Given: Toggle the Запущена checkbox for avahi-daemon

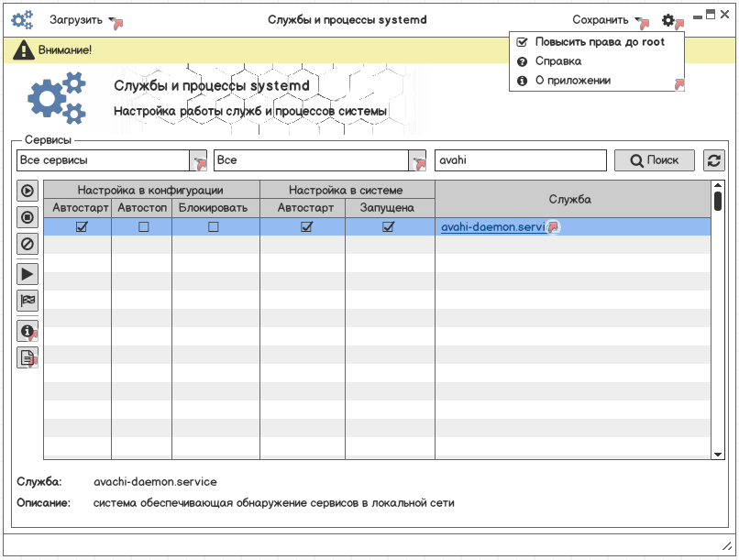Looking at the screenshot, I should point(388,226).
